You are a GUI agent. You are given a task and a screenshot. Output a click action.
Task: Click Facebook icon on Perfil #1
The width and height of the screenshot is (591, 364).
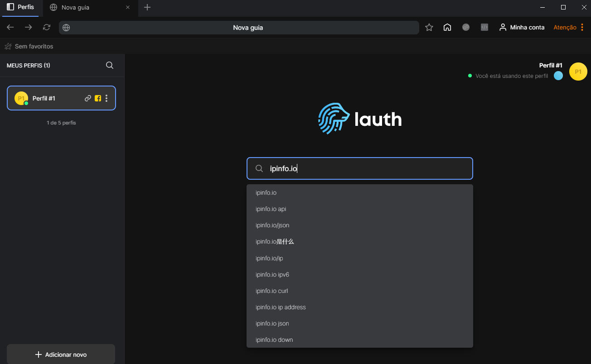point(98,98)
